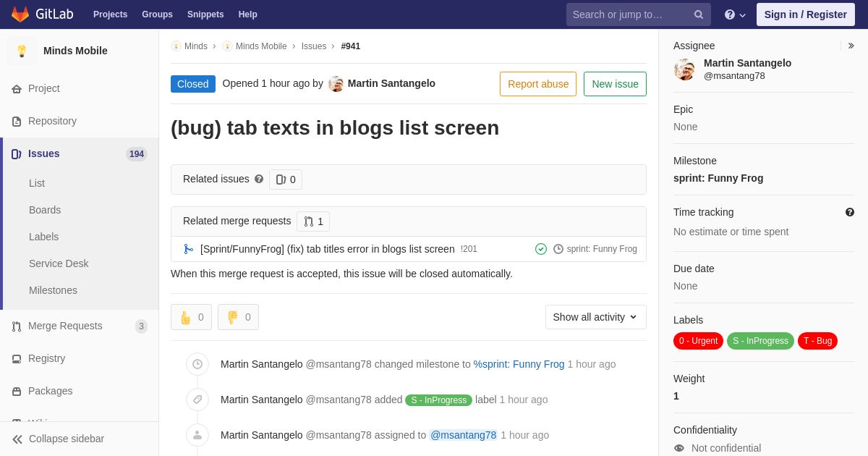Open the Snippets menu in top bar

coord(205,14)
